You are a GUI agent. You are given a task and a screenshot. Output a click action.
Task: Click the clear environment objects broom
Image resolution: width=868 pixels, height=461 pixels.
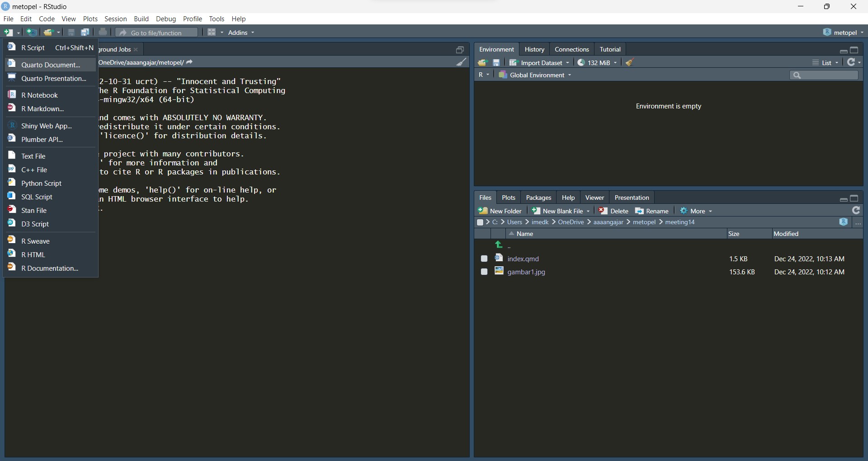pos(630,63)
